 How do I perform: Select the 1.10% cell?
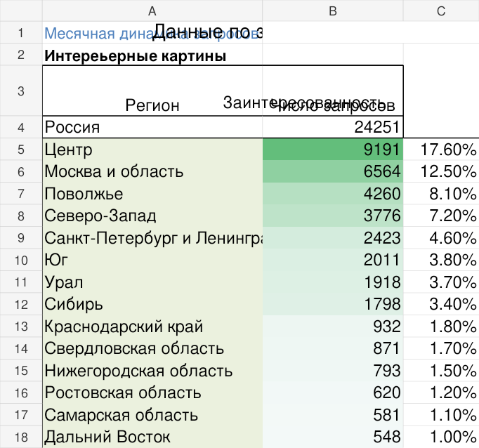441,414
